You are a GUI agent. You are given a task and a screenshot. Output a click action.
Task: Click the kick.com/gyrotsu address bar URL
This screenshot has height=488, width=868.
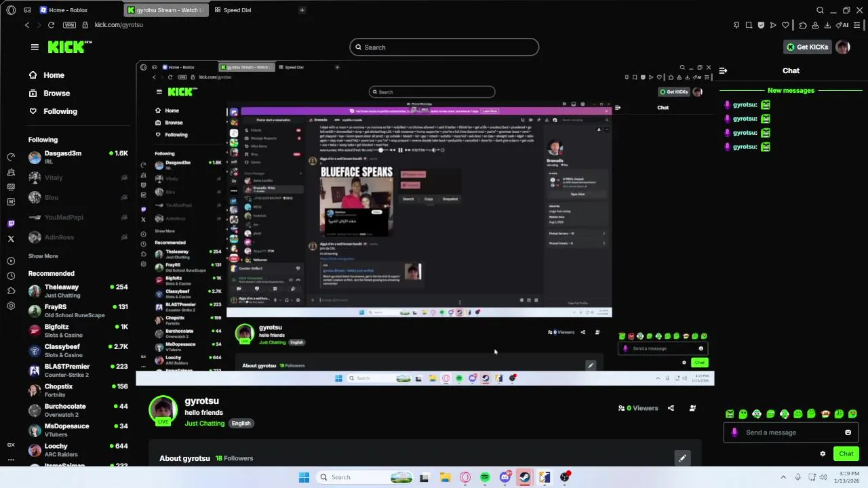119,25
